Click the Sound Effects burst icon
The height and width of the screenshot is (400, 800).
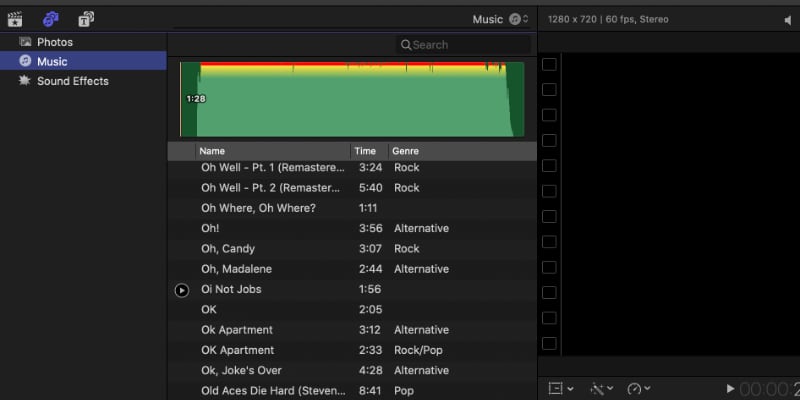(24, 81)
